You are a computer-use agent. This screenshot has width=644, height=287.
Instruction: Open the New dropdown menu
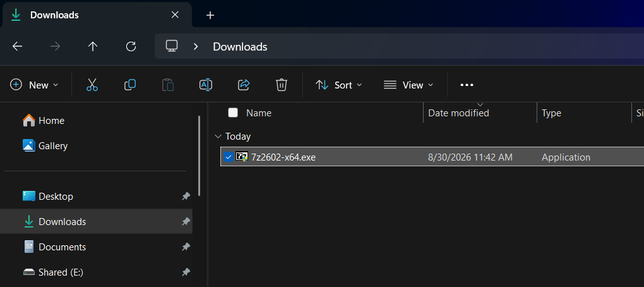pos(34,85)
